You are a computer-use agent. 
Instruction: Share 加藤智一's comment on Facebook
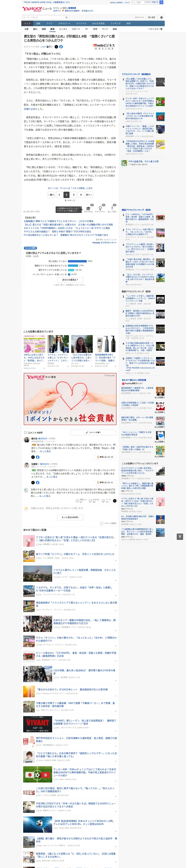coord(38,482)
